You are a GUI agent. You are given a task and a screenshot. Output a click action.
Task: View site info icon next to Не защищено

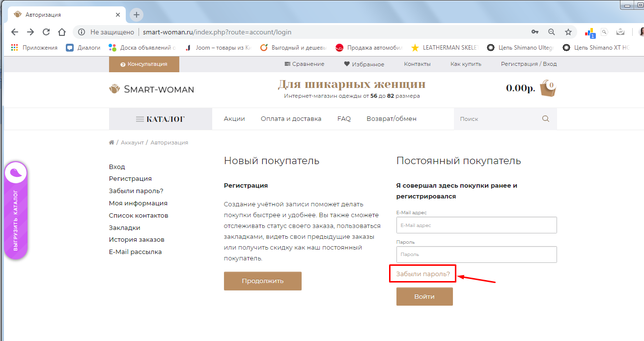click(82, 32)
